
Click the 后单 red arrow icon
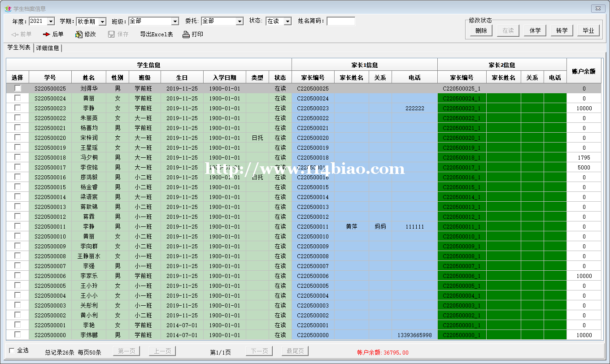click(x=46, y=34)
